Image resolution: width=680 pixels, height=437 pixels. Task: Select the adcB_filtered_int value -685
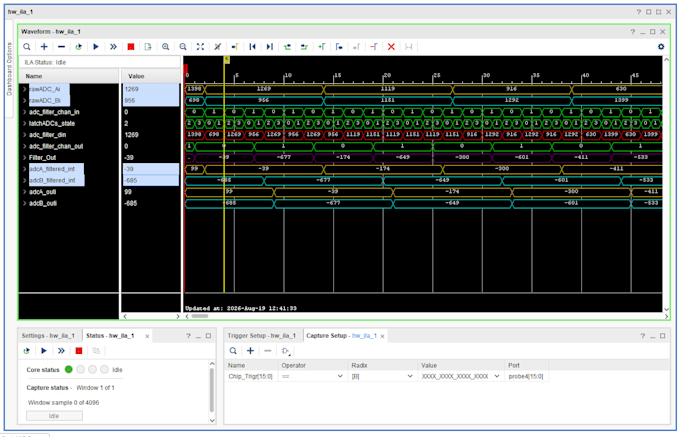(x=150, y=181)
